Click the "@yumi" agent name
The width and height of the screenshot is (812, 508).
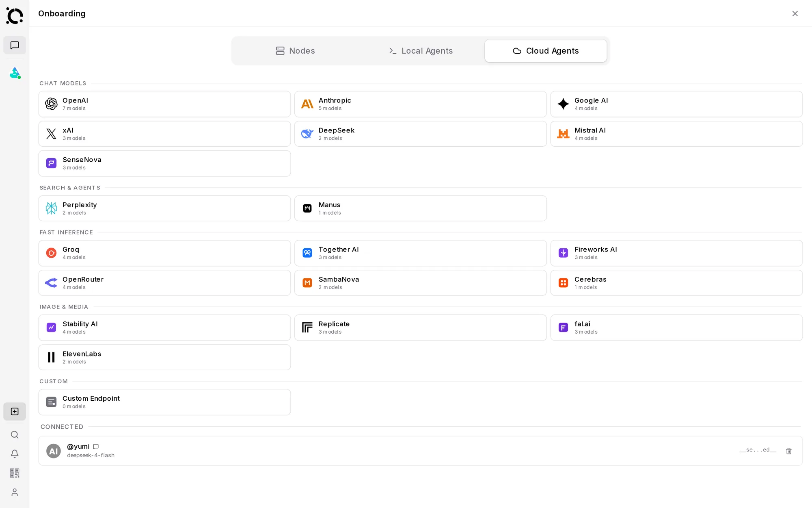pyautogui.click(x=78, y=447)
